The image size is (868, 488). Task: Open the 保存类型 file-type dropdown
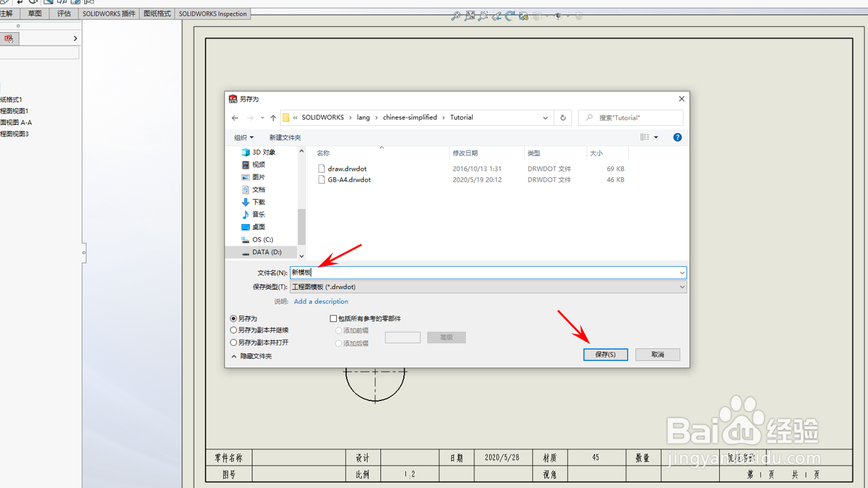coord(682,286)
